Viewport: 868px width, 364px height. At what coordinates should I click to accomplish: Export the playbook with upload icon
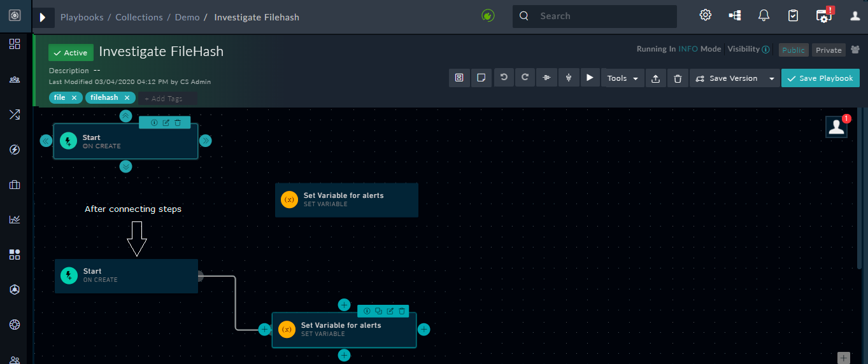[x=655, y=78]
